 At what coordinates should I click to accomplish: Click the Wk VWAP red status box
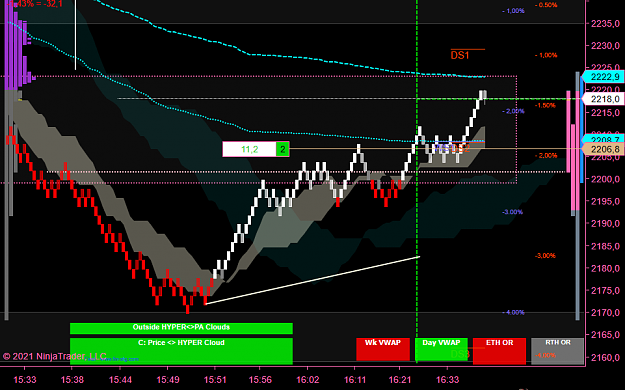click(383, 349)
